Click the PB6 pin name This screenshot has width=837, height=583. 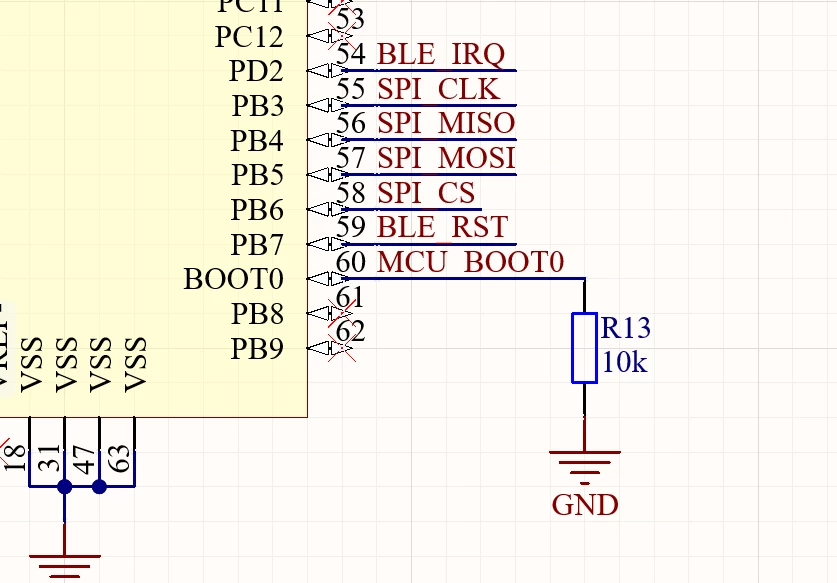coord(257,210)
